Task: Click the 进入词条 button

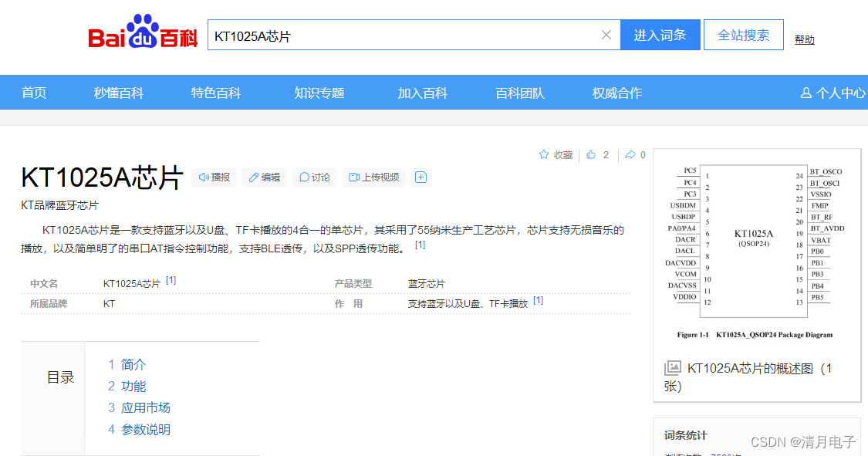Action: click(660, 35)
